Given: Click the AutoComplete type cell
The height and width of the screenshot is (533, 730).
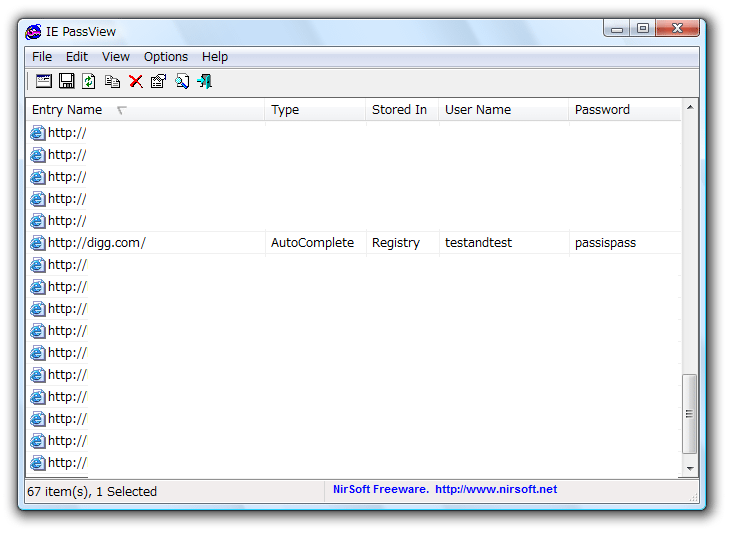Looking at the screenshot, I should coord(312,243).
